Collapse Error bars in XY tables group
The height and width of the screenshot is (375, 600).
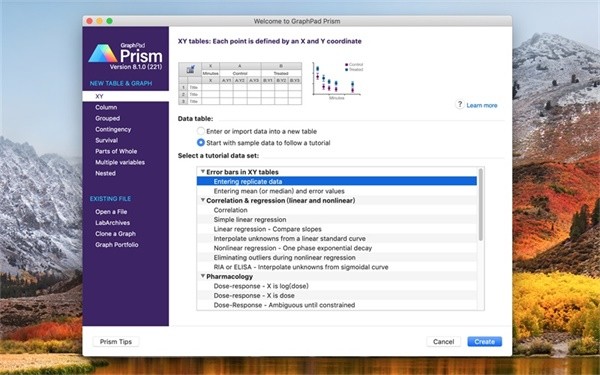coord(203,172)
